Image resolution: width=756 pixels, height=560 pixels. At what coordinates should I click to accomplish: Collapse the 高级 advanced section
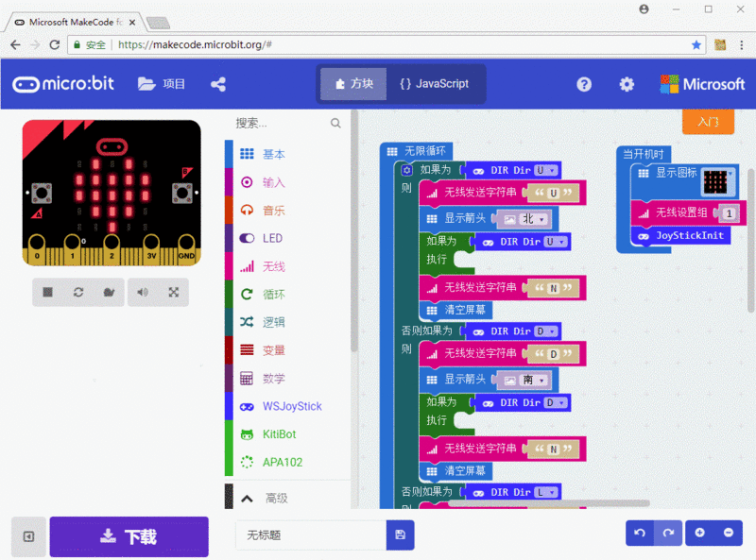coord(288,498)
